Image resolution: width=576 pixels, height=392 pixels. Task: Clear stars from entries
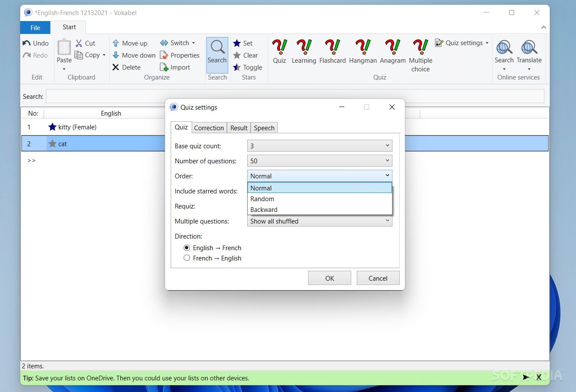pyautogui.click(x=245, y=55)
